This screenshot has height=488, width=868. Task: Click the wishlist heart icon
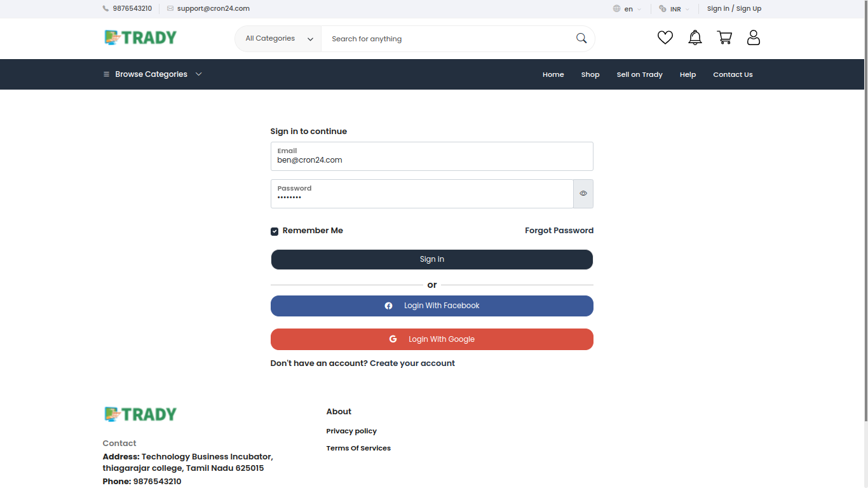coord(665,37)
